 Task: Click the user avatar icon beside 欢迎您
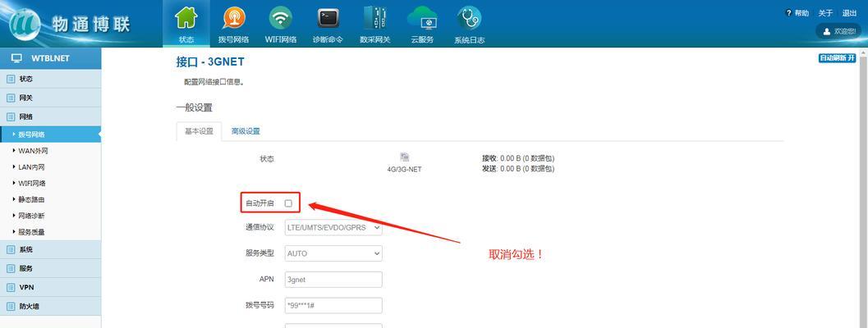click(x=827, y=31)
